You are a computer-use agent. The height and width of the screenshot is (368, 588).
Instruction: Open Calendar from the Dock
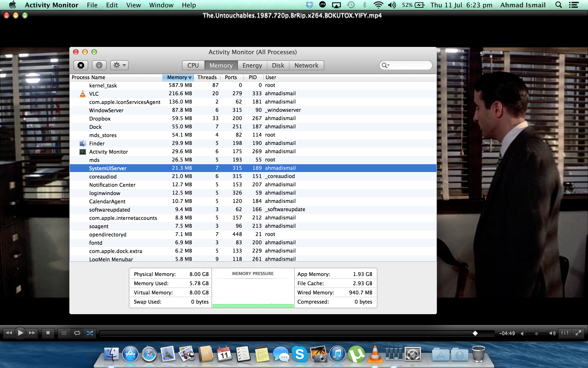(x=224, y=354)
